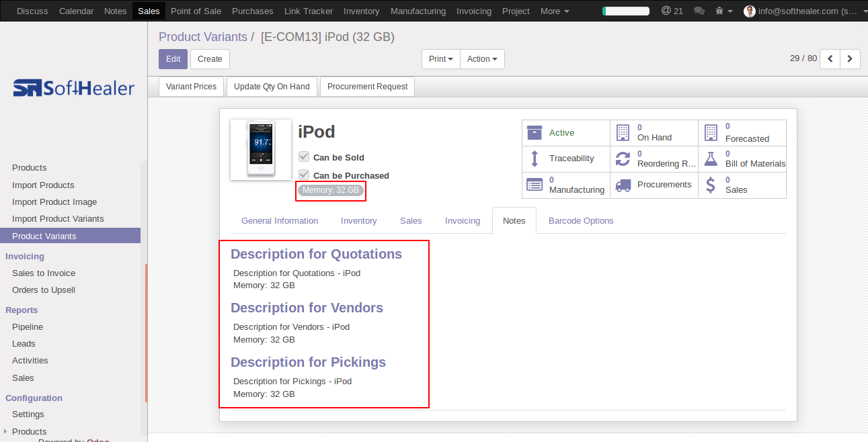Open the Project menu
The image size is (868, 442).
pos(516,11)
